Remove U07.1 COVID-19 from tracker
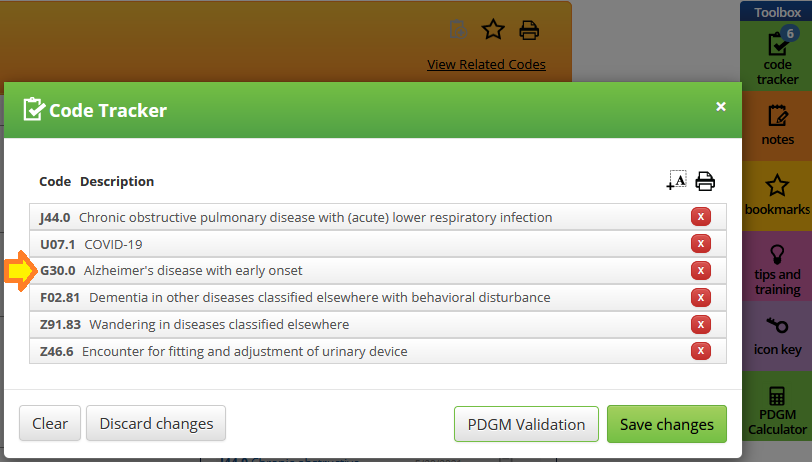This screenshot has width=812, height=462. click(x=701, y=243)
